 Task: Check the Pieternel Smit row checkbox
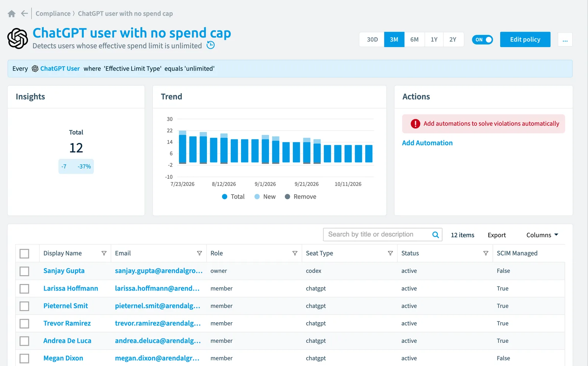point(24,306)
